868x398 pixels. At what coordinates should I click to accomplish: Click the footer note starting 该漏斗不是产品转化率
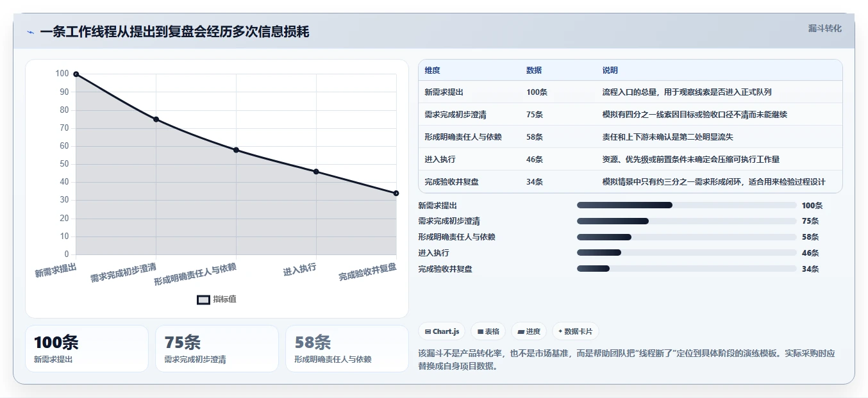[626, 360]
